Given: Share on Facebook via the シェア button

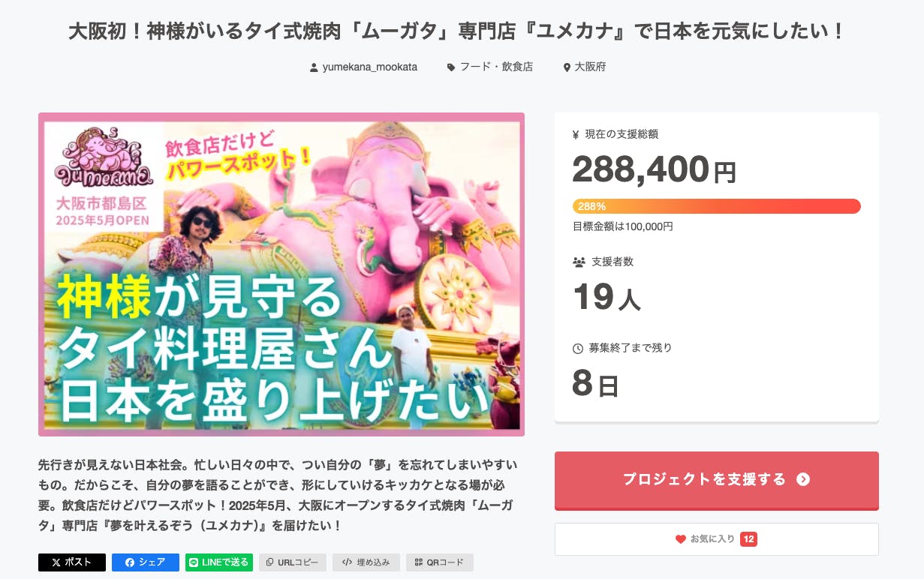Looking at the screenshot, I should 146,562.
